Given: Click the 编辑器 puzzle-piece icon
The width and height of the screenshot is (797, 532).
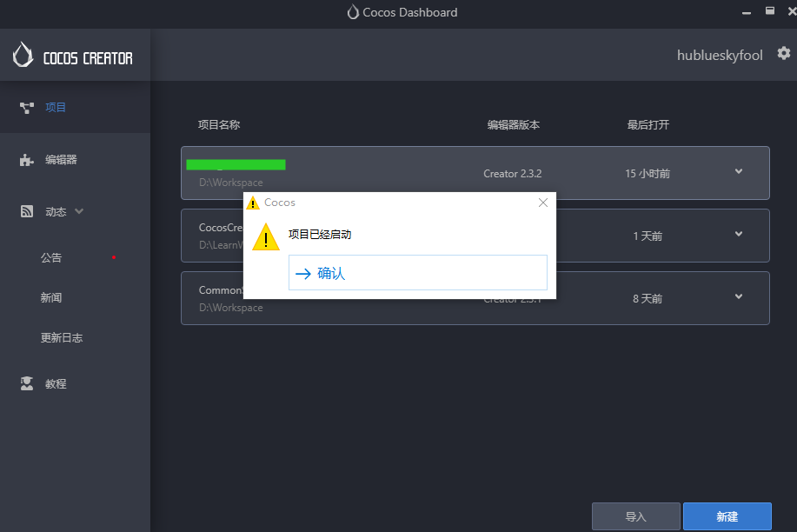Looking at the screenshot, I should (27, 160).
